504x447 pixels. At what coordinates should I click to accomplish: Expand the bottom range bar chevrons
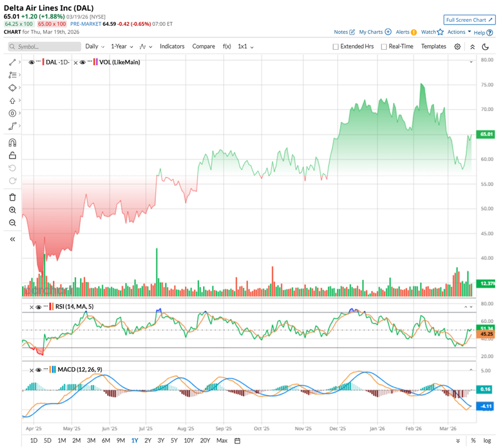pyautogui.click(x=458, y=440)
